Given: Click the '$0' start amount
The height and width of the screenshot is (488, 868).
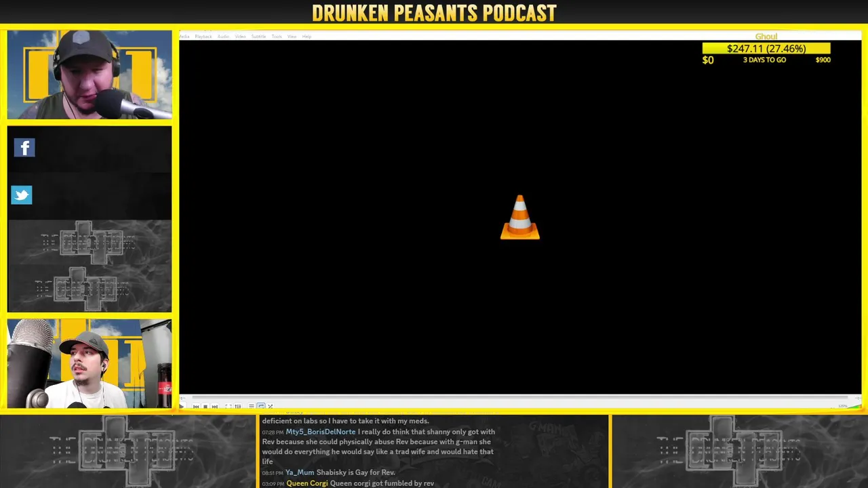Looking at the screenshot, I should coord(708,60).
